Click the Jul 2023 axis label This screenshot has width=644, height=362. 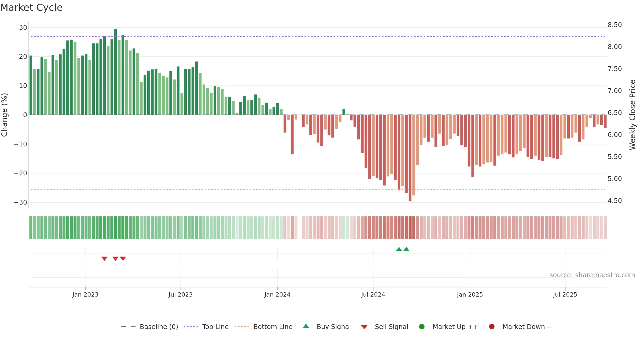181,294
